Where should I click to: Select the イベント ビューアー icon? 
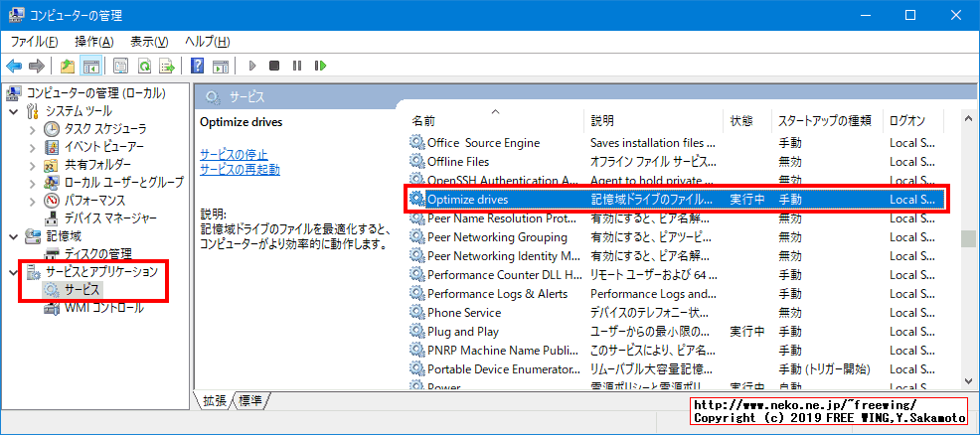point(52,147)
